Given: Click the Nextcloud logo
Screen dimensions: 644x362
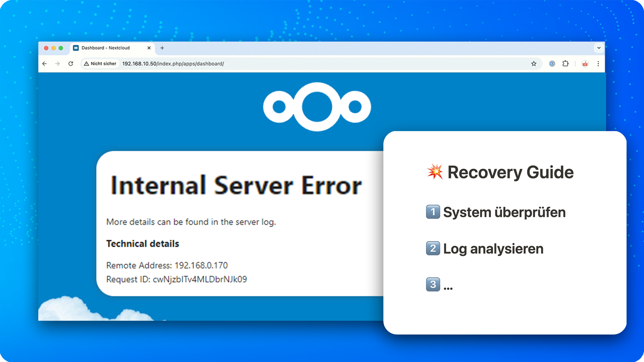Looking at the screenshot, I should 317,107.
